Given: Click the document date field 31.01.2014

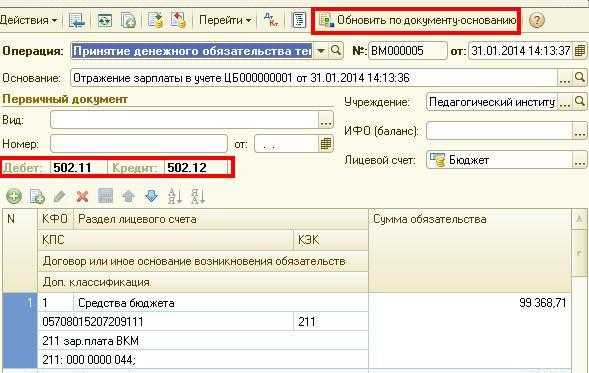Looking at the screenshot, I should [x=521, y=51].
